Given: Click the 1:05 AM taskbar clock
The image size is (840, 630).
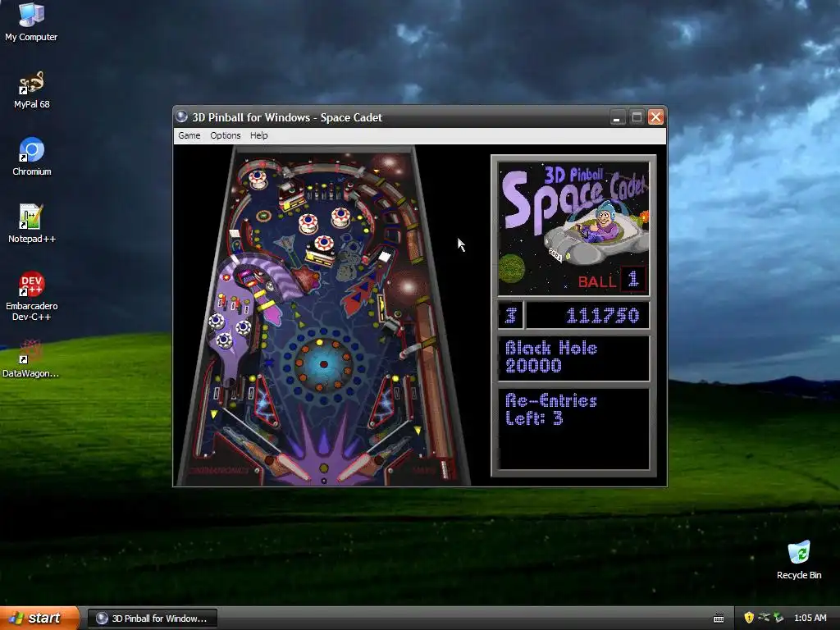Looking at the screenshot, I should coord(810,618).
